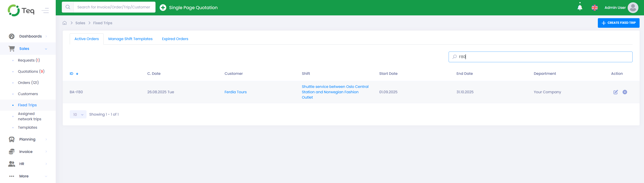Click Fixed Trips breadcrumb
Viewport: 644px width, 183px height.
[x=103, y=23]
